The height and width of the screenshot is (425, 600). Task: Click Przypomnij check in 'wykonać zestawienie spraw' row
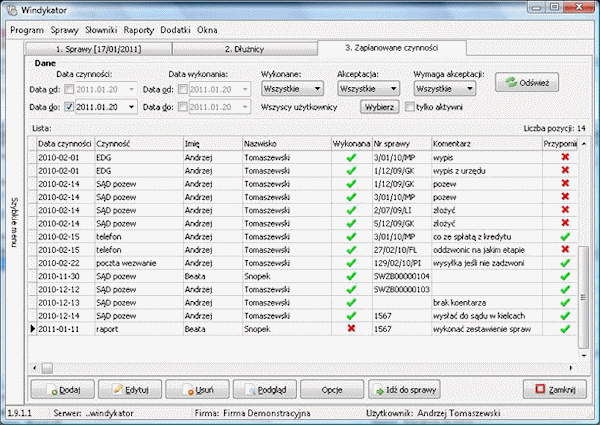click(x=565, y=329)
